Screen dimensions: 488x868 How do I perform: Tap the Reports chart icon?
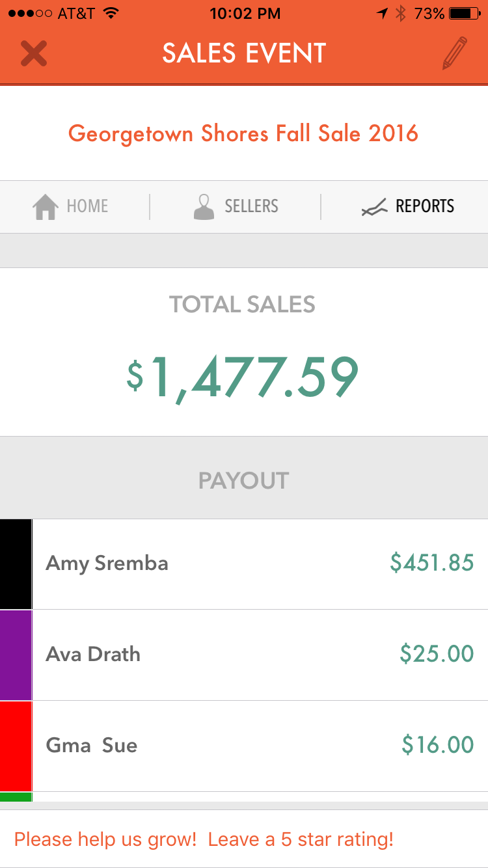click(x=374, y=207)
